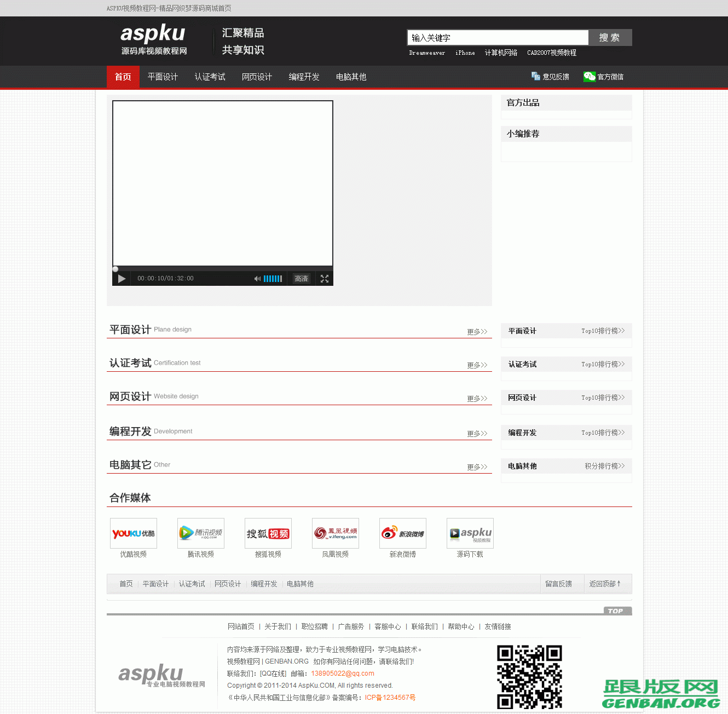Toggle 高清 HD mode on the video player
728x714 pixels.
pyautogui.click(x=301, y=278)
